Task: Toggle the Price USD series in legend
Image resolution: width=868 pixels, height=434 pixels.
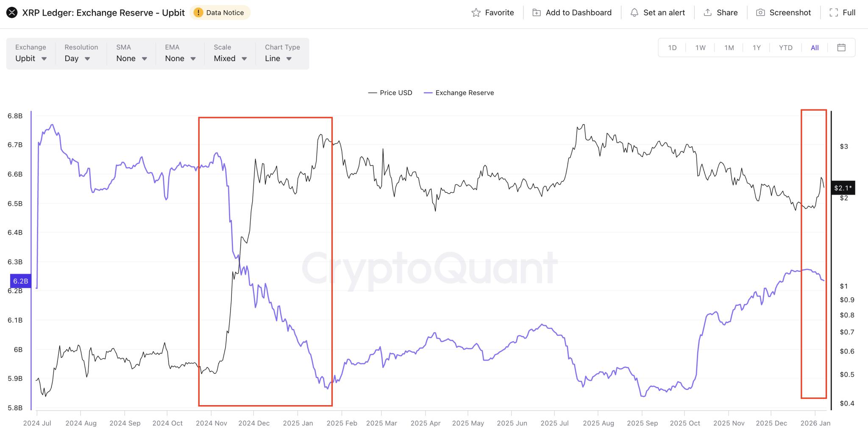Action: [390, 92]
